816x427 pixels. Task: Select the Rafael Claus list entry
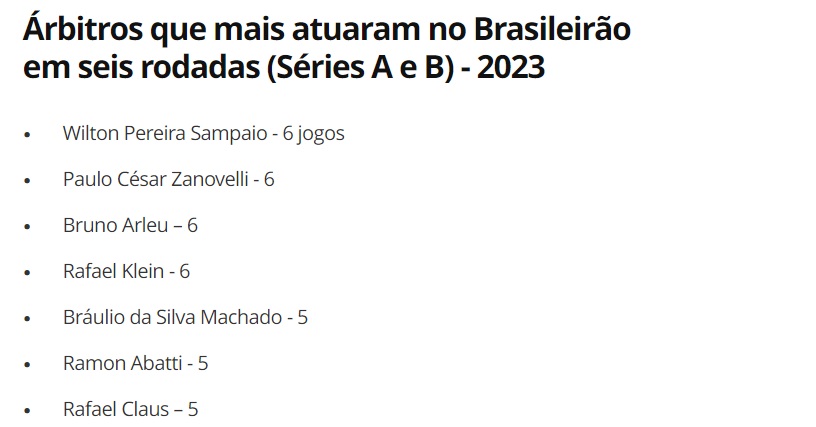131,409
